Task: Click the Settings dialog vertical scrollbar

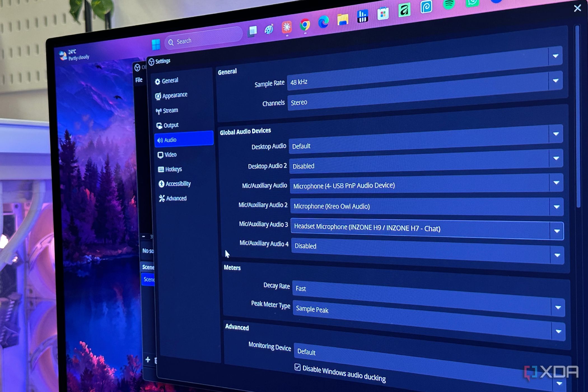Action: coord(578,116)
